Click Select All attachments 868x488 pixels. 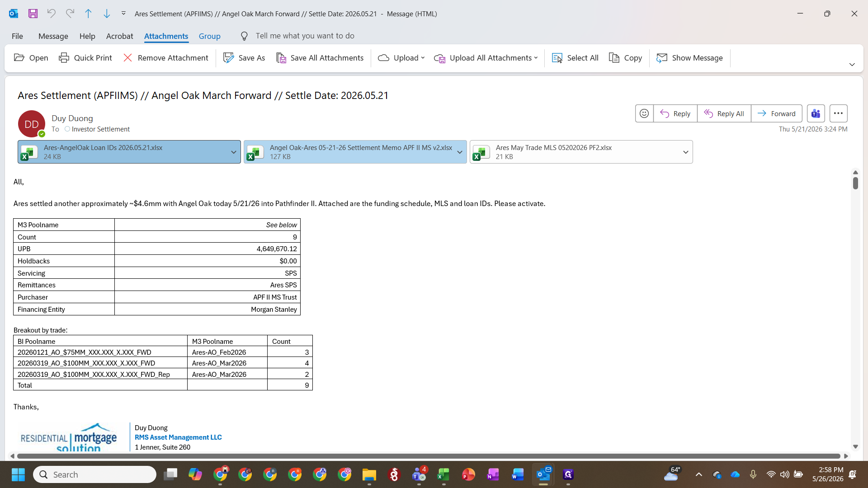click(x=575, y=58)
